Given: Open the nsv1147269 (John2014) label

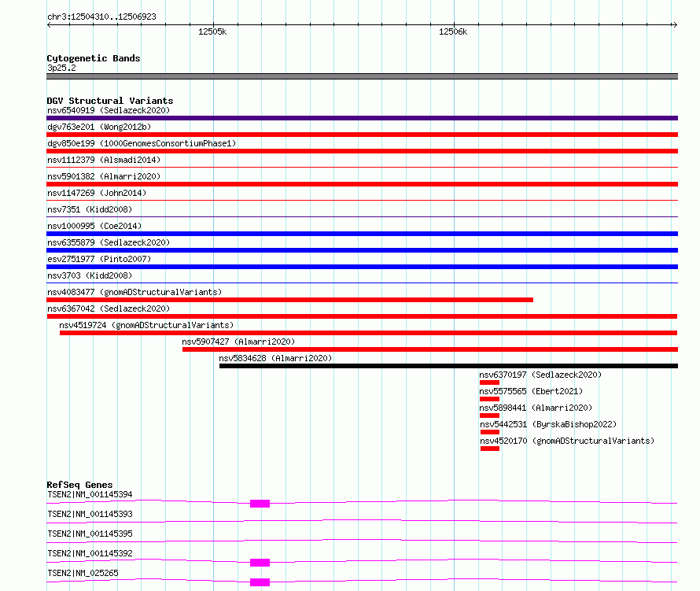Looking at the screenshot, I should click(x=97, y=193).
